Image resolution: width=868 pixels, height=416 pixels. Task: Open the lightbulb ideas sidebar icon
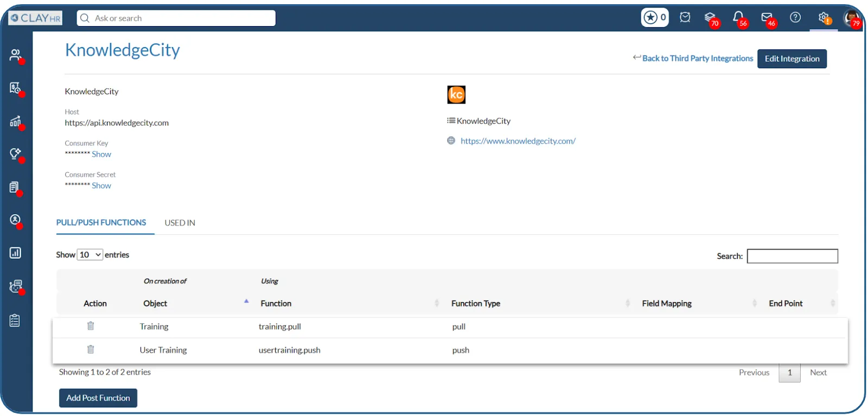16,155
